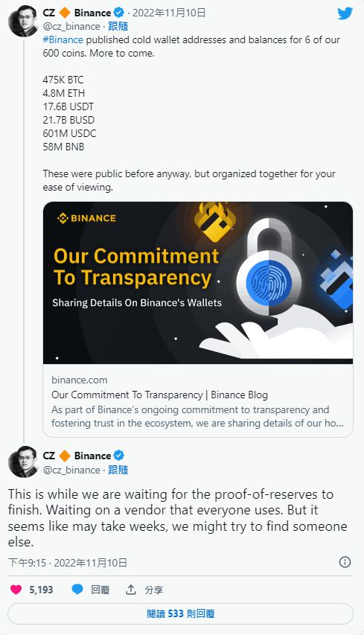
Task: Click CZ's avatar in the top tweet
Action: coord(23,22)
